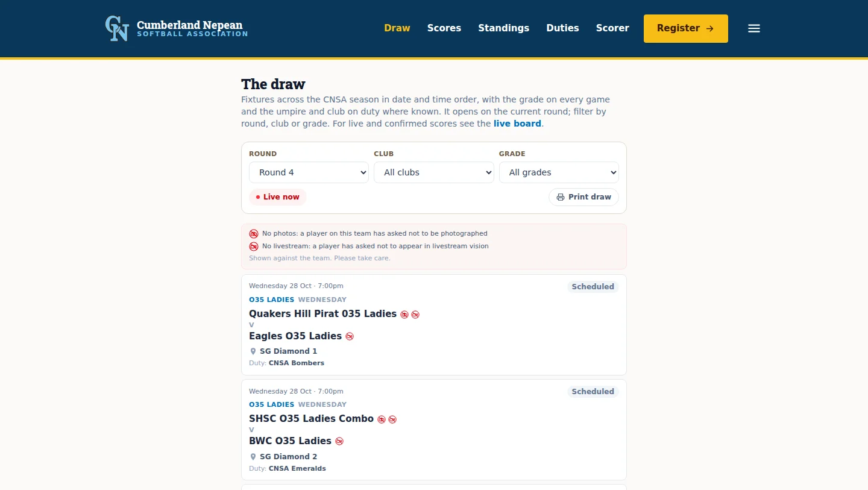Viewport: 868px width, 490px height.
Task: Click the printer icon on Print draw
Action: coord(561,197)
